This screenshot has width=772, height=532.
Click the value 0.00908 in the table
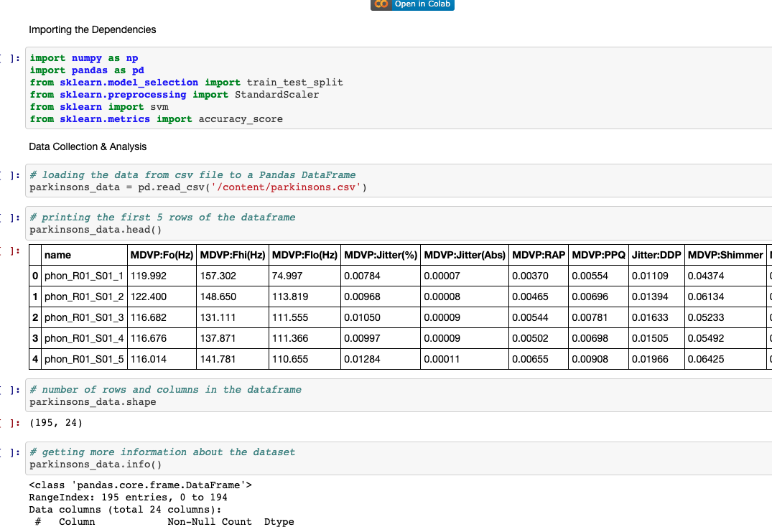pyautogui.click(x=590, y=359)
